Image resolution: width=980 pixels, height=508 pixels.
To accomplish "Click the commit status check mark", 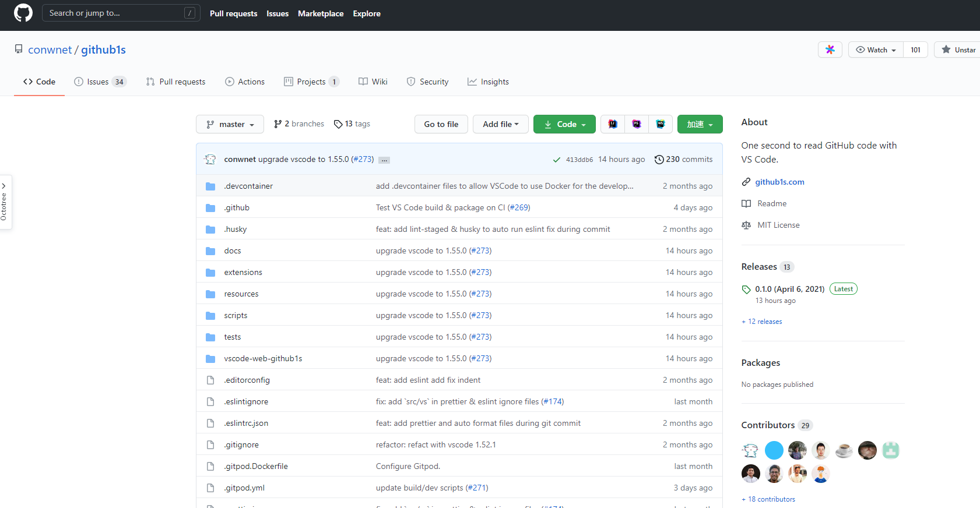I will pos(557,160).
